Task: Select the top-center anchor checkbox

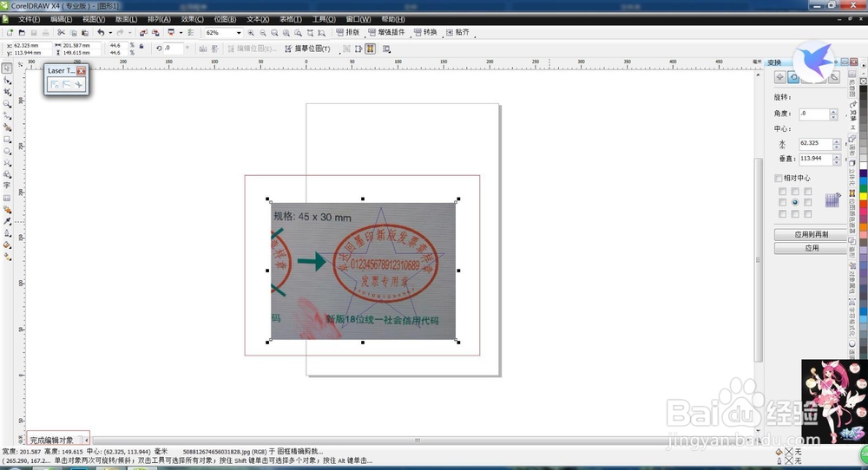Action: point(795,192)
